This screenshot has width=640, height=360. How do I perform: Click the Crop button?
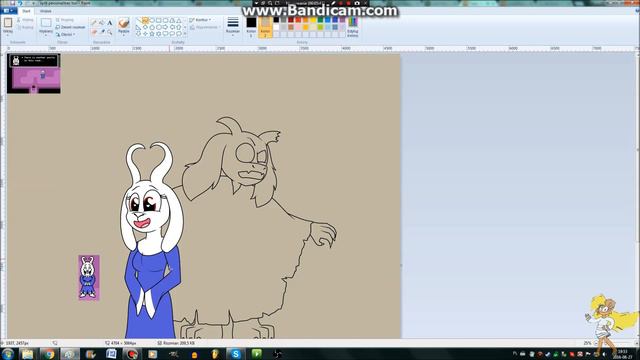click(x=65, y=20)
